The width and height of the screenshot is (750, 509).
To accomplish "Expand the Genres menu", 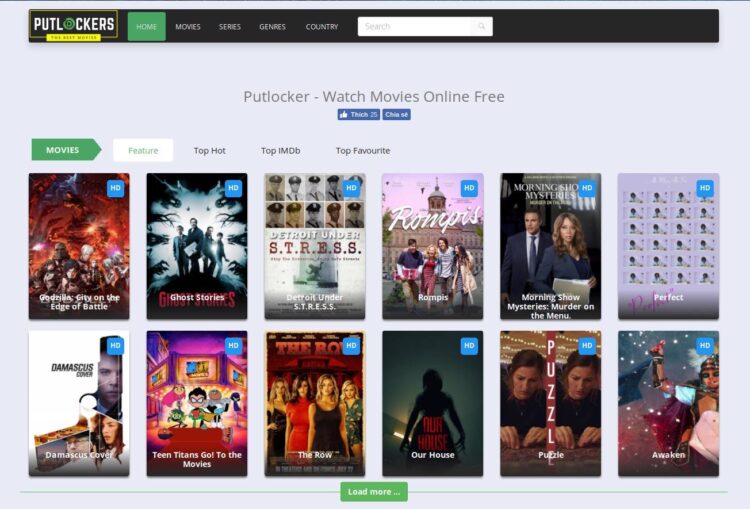I will pos(272,27).
